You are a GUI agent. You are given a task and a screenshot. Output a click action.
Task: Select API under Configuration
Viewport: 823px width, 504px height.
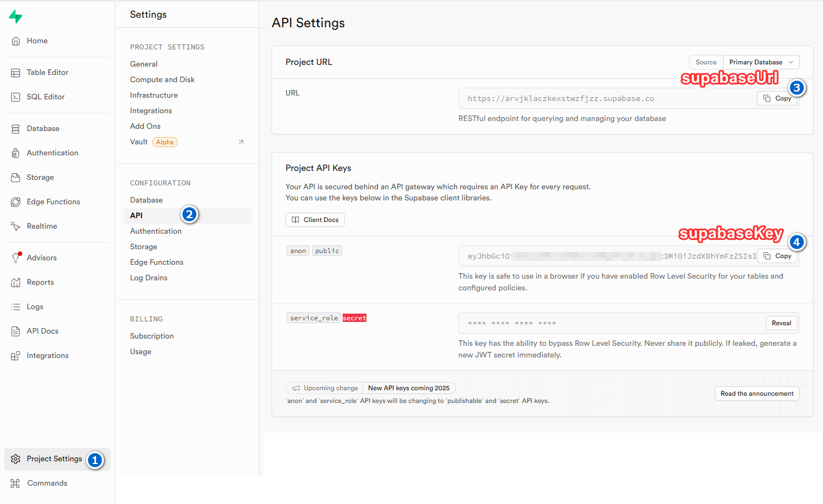coord(137,215)
